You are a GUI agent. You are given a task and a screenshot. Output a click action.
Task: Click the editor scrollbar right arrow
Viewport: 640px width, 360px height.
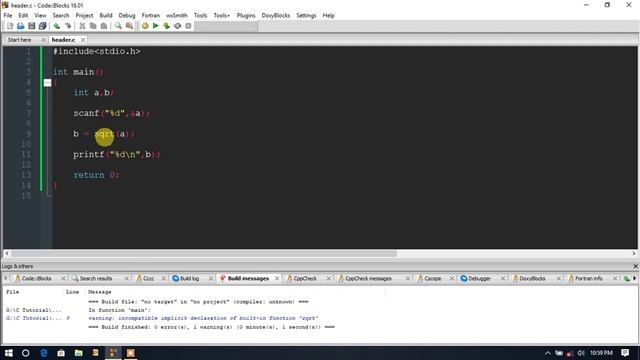(x=634, y=253)
